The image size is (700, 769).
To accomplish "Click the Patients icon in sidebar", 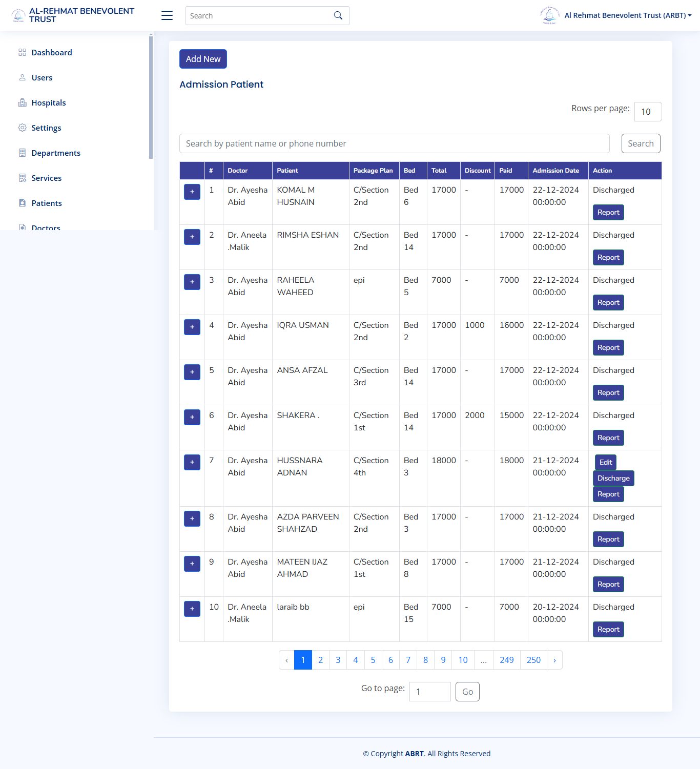I will [x=22, y=203].
